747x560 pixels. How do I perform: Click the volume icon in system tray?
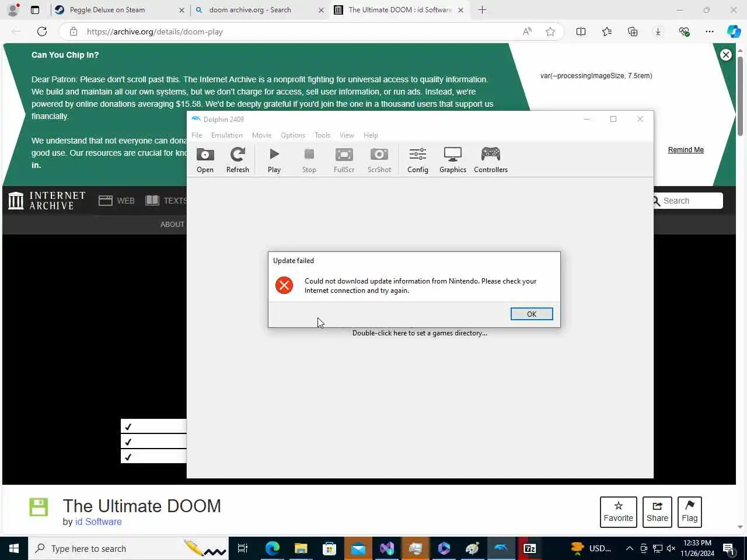(671, 548)
